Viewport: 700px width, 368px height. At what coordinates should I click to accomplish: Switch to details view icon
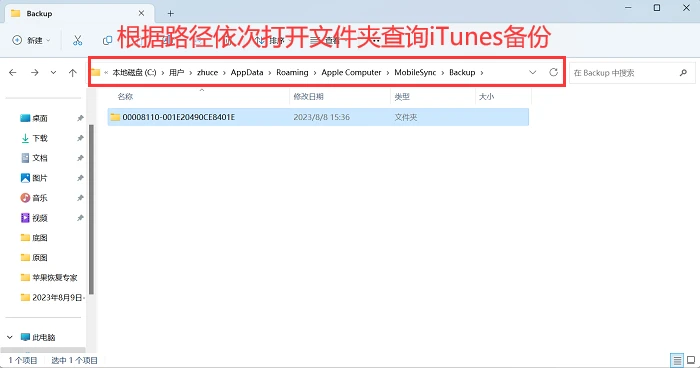(677, 360)
